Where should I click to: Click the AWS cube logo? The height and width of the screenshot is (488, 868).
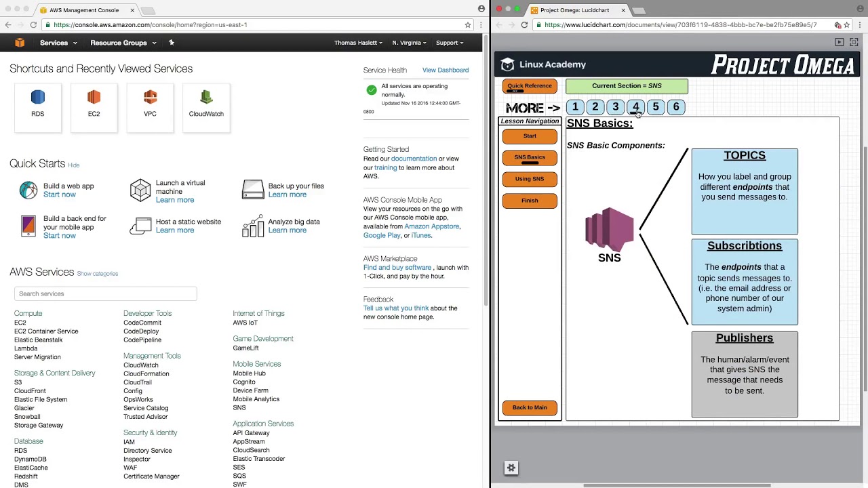[20, 43]
